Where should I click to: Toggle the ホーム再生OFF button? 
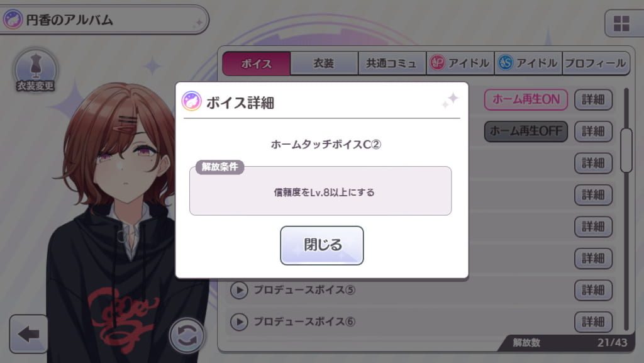coord(526,131)
